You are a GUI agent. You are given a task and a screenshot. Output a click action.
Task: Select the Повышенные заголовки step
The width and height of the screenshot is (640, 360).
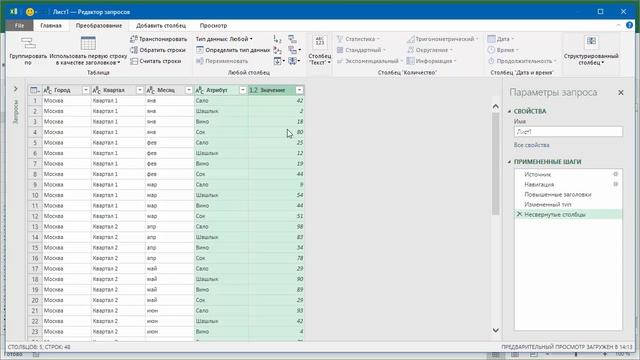point(568,194)
